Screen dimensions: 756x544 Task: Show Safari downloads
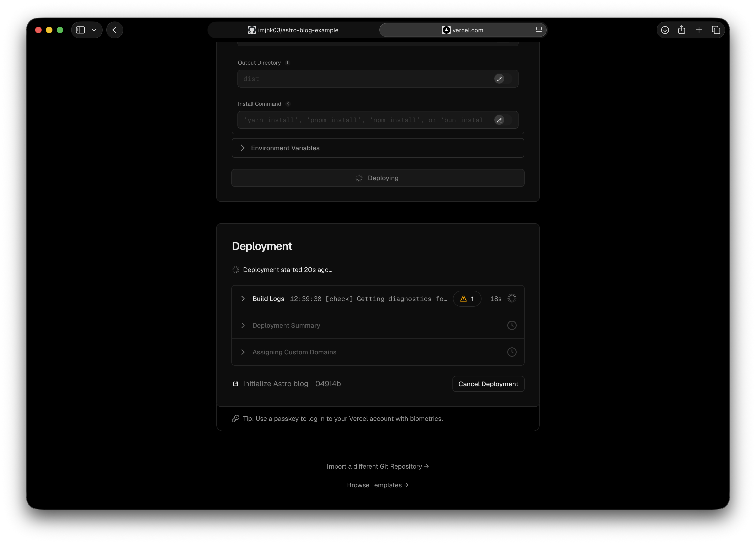(665, 30)
